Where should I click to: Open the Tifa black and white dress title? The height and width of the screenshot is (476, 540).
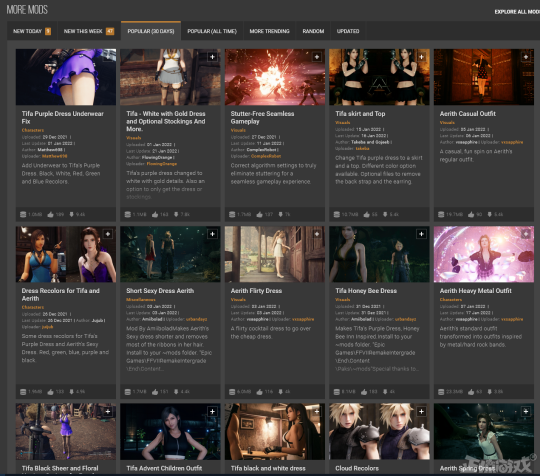268,468
